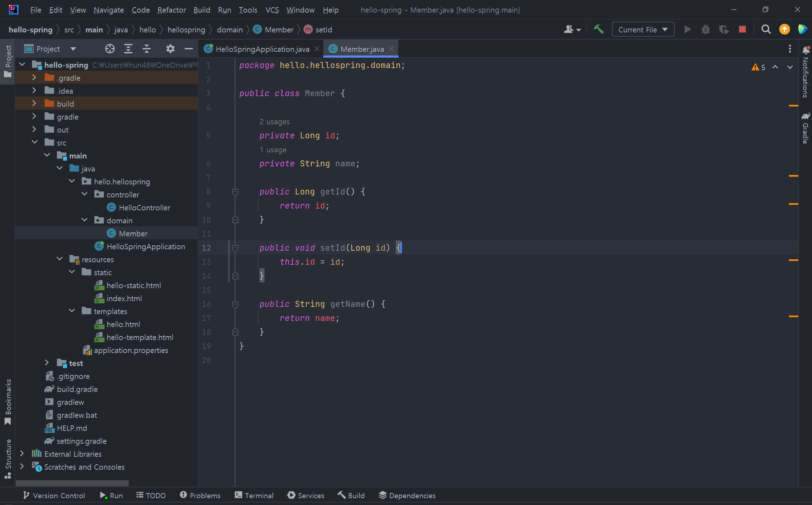This screenshot has height=505, width=812.
Task: Open the Current File run configuration dropdown
Action: pyautogui.click(x=643, y=30)
